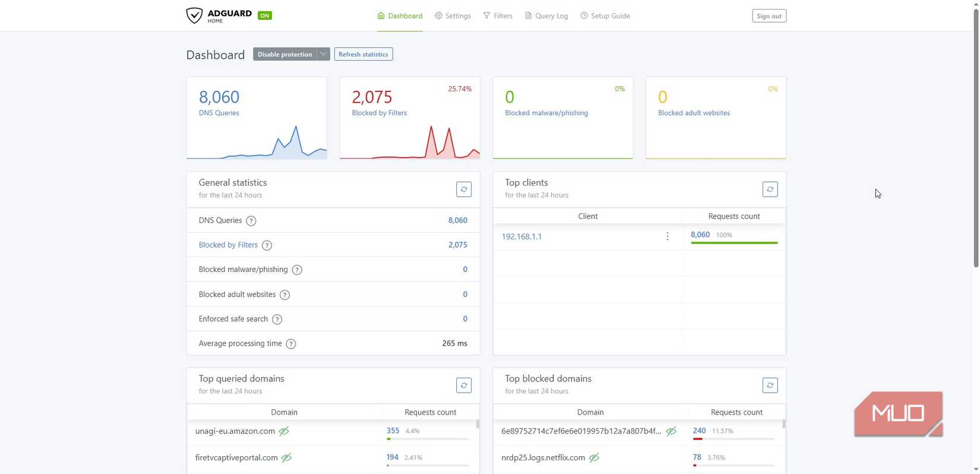Image resolution: width=980 pixels, height=474 pixels.
Task: Refresh the Top blocked domains panel
Action: tap(770, 385)
